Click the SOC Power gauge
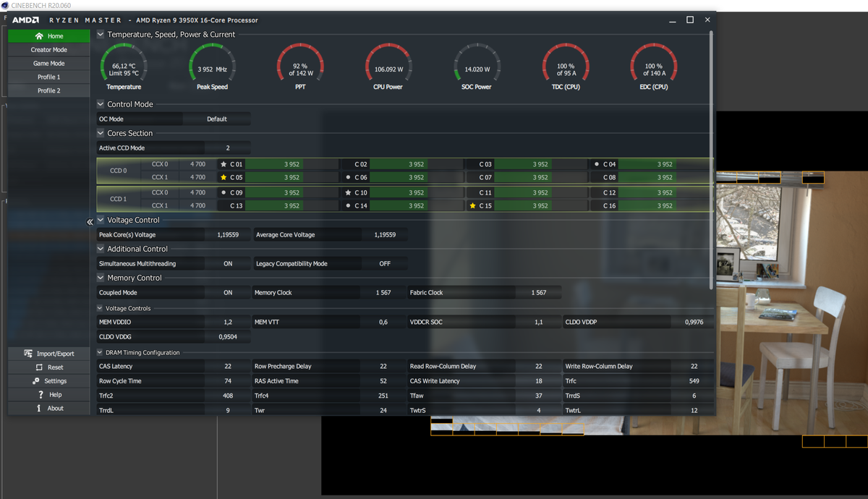This screenshot has height=499, width=868. [x=477, y=67]
